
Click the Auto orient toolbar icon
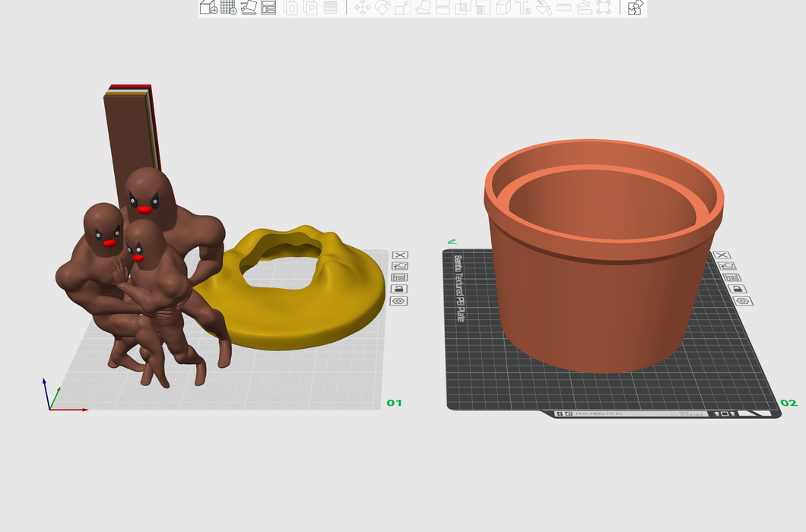point(249,8)
